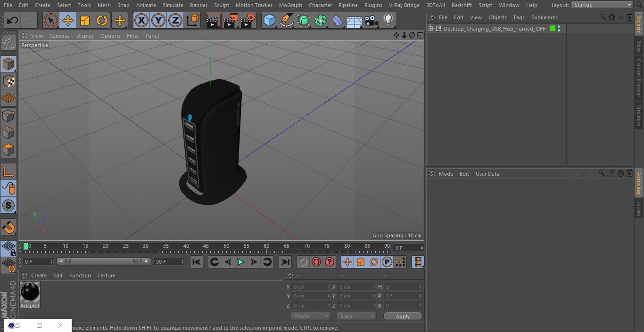Add a Floor environment object
The image size is (644, 332).
tap(354, 21)
